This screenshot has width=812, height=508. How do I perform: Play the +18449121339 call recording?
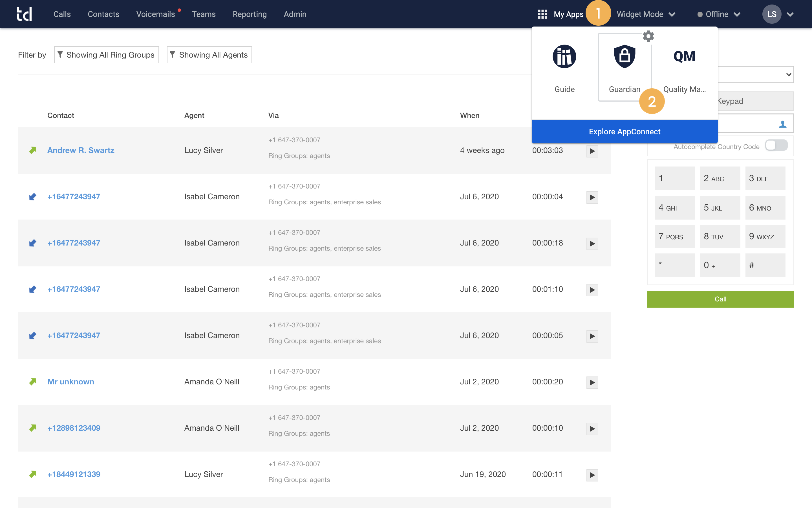[592, 475]
